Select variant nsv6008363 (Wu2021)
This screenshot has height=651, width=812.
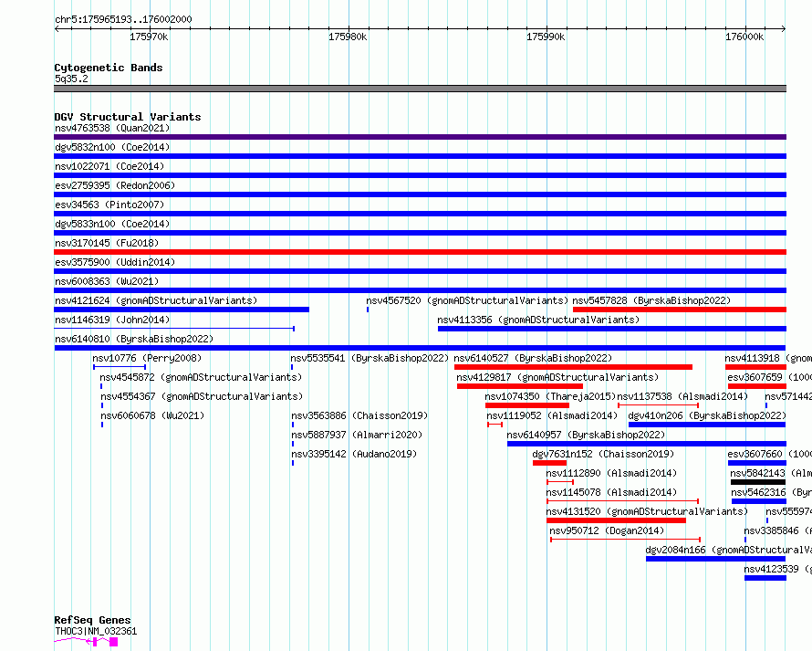[x=107, y=281]
